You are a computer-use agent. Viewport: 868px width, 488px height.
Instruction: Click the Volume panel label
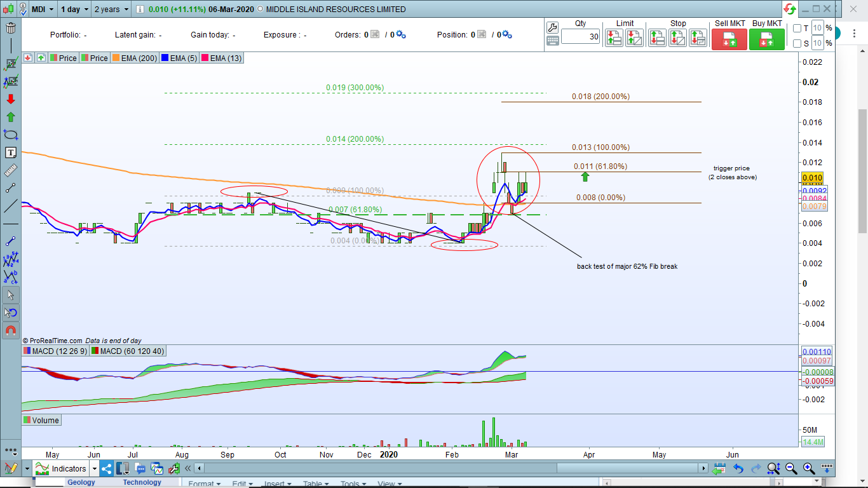tap(41, 420)
